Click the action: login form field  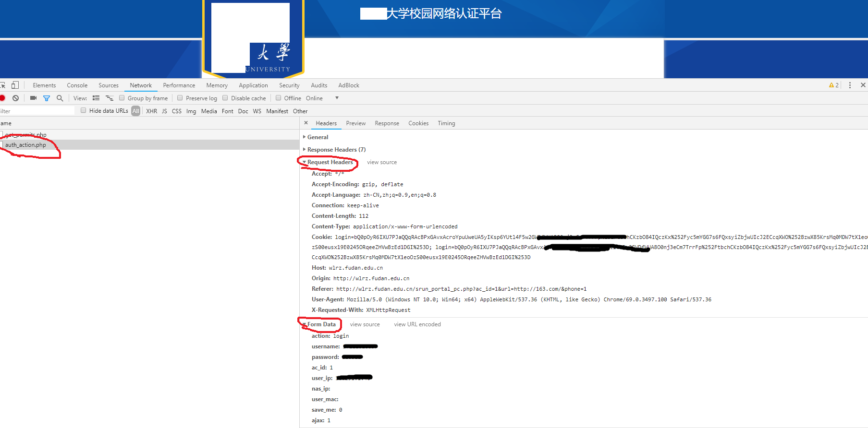point(330,336)
